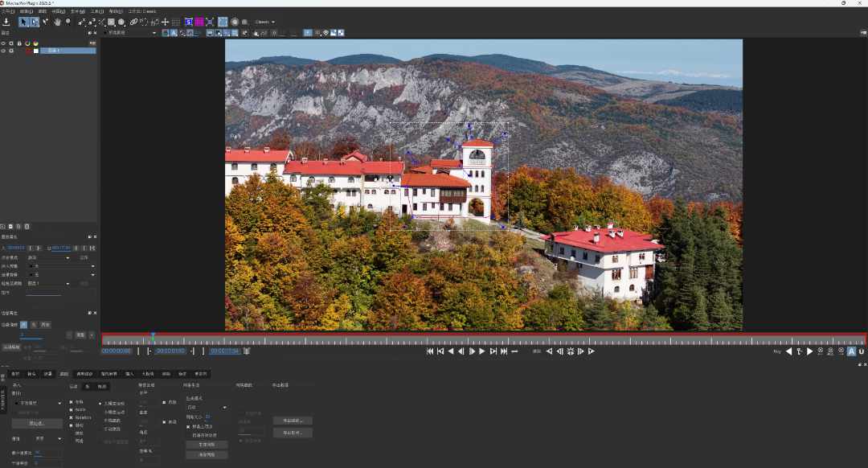This screenshot has height=468, width=868.
Task: Click the save project icon at top-left
Action: [x=6, y=22]
